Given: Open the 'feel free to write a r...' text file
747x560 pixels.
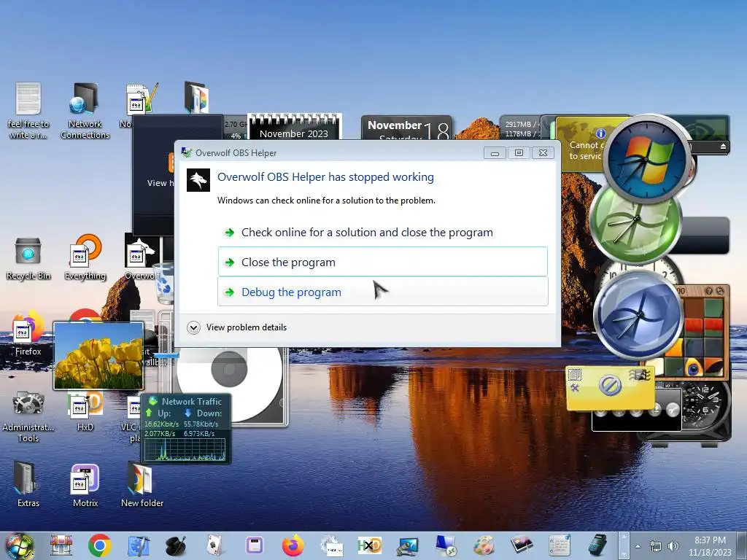Looking at the screenshot, I should click(x=28, y=112).
